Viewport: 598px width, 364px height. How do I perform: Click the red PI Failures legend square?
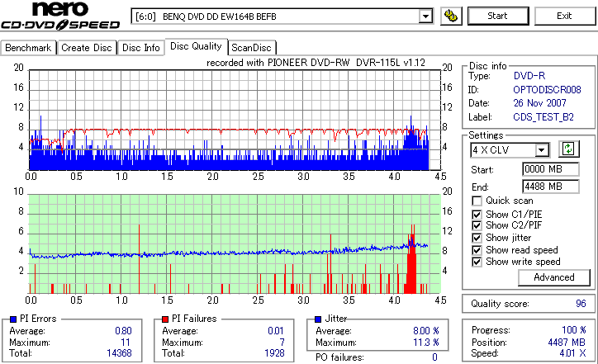point(165,319)
